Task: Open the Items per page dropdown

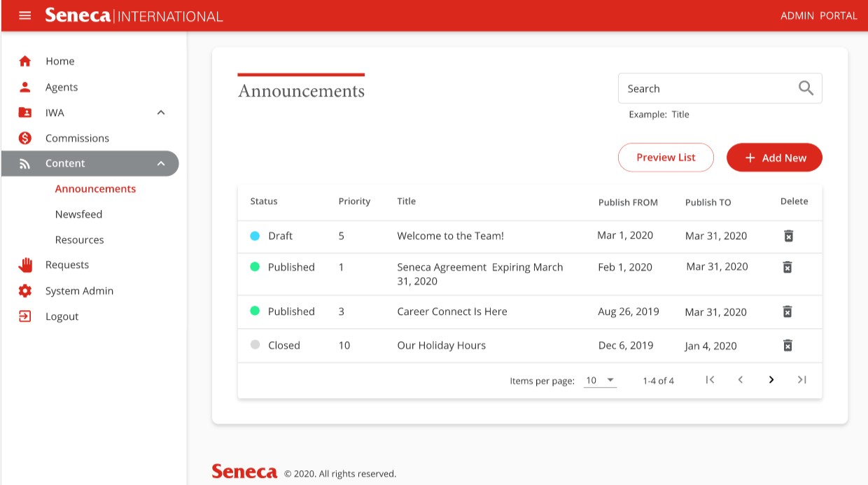Action: (600, 381)
